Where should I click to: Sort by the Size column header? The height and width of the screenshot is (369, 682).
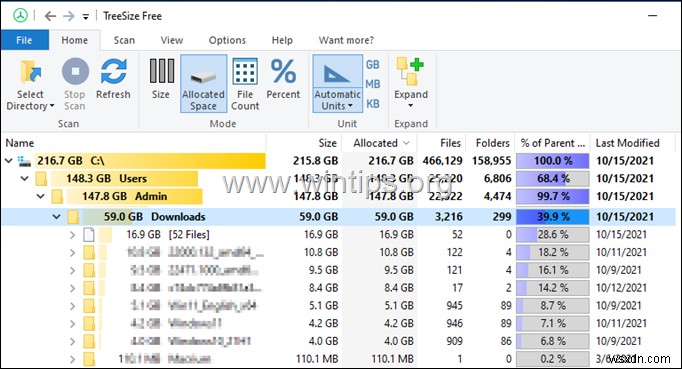pyautogui.click(x=304, y=143)
